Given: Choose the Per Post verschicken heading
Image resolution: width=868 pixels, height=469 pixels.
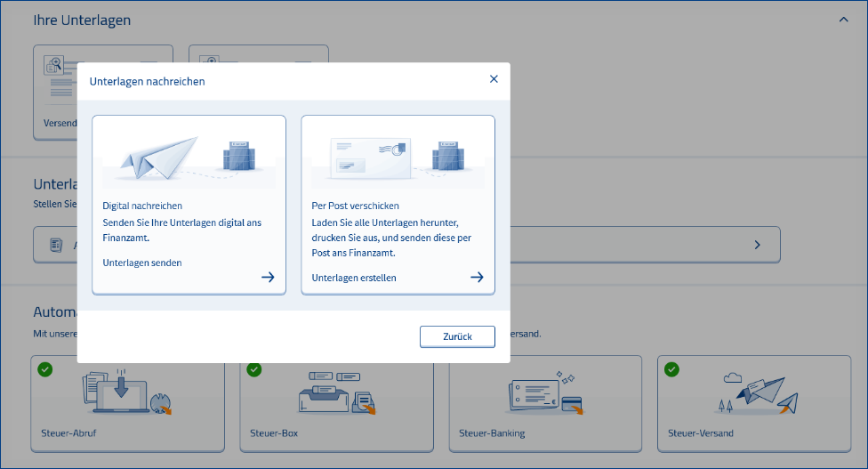Looking at the screenshot, I should [x=355, y=206].
